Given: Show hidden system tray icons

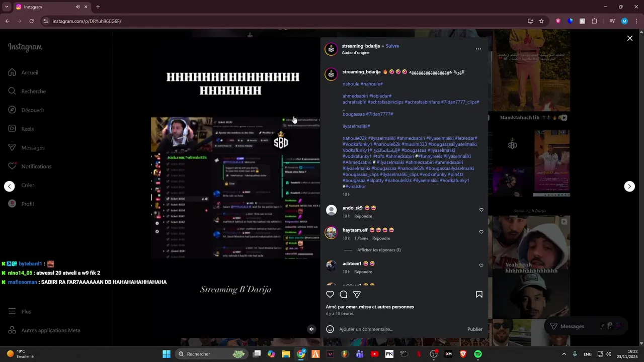Looking at the screenshot, I should pyautogui.click(x=563, y=354).
